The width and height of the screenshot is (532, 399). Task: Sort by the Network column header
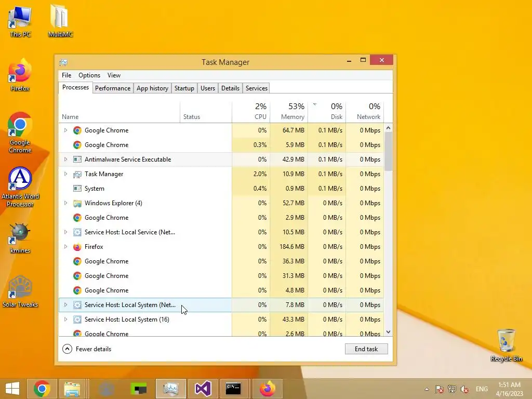[365, 112]
